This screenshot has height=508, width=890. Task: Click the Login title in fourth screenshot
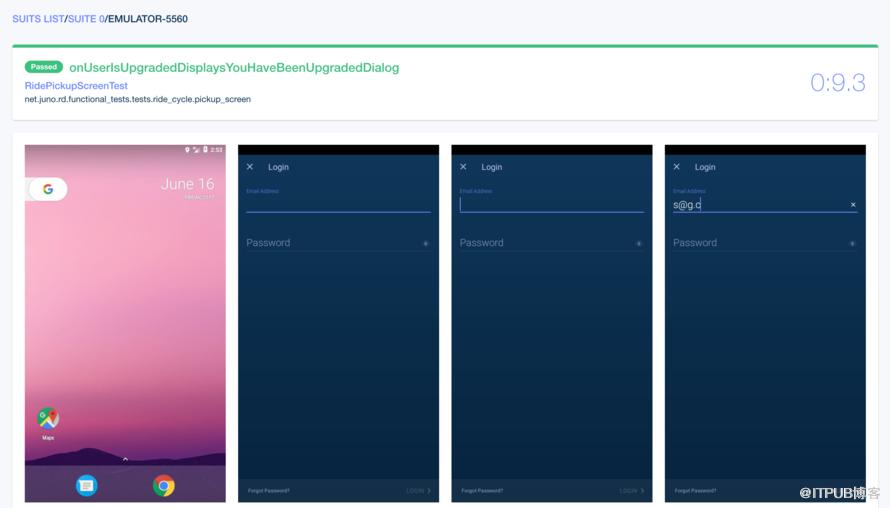click(705, 167)
